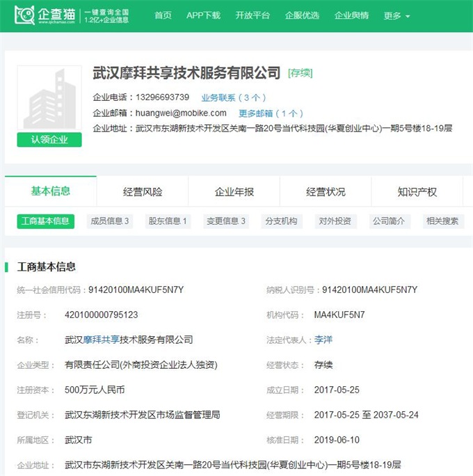473x476 pixels.
Task: Click legal representative 李洋 link
Action: click(x=323, y=340)
